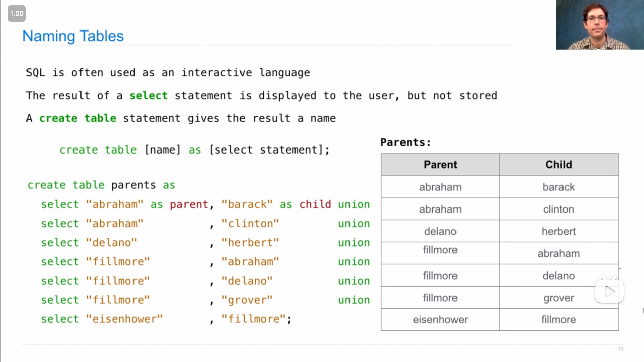Click the 'herbert' table cell
The image size is (644, 362).
pyautogui.click(x=558, y=231)
